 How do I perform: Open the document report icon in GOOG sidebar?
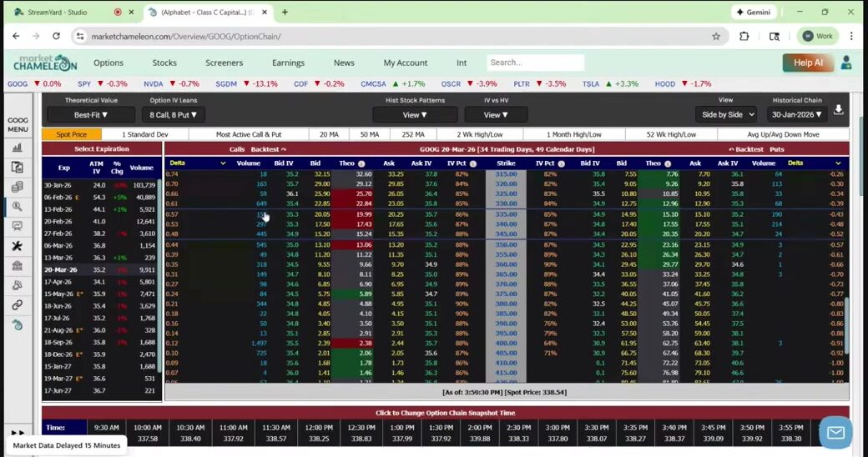[18, 167]
